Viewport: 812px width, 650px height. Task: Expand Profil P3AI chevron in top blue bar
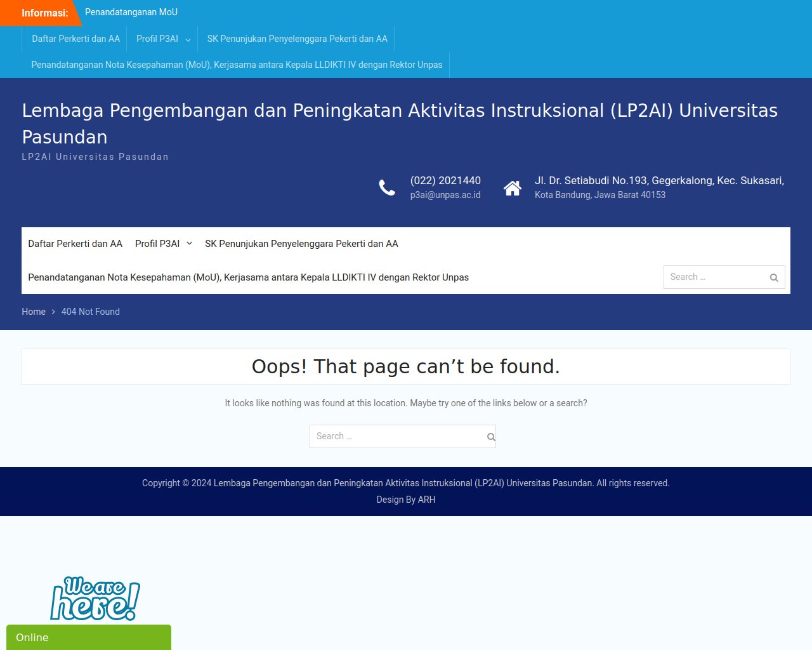188,39
